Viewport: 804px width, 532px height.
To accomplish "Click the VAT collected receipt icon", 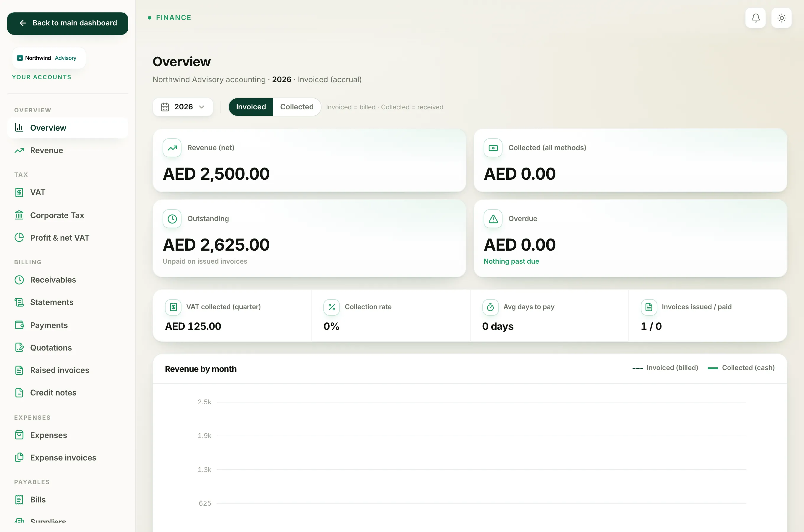I will coord(173,307).
